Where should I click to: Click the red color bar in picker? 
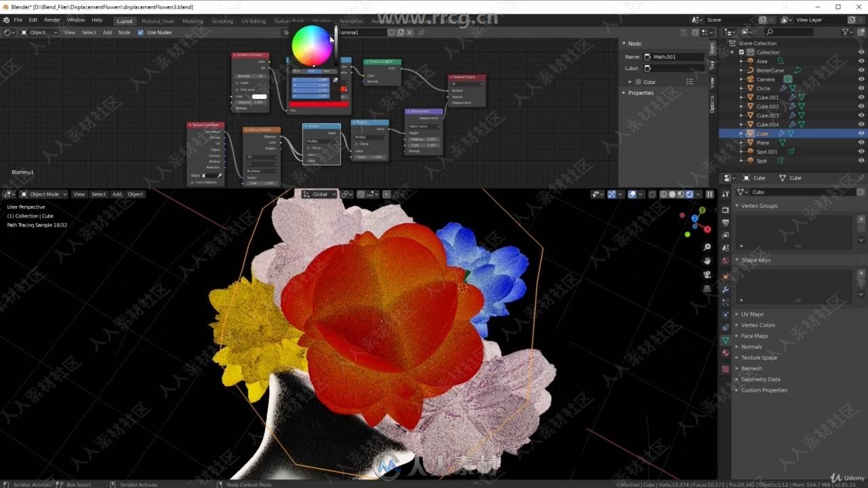tap(319, 104)
